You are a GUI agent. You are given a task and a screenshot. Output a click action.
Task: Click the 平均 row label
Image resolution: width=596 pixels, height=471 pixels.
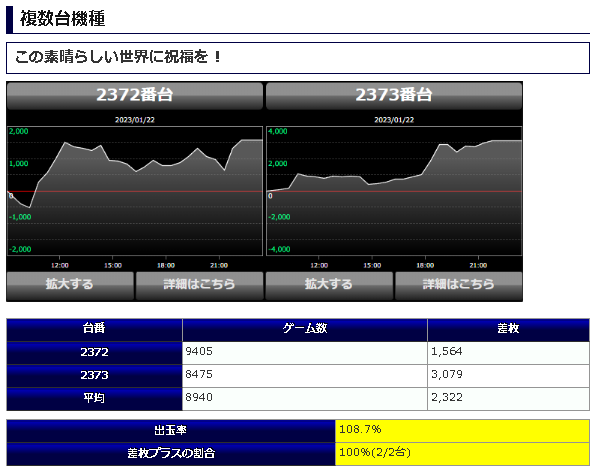click(94, 399)
